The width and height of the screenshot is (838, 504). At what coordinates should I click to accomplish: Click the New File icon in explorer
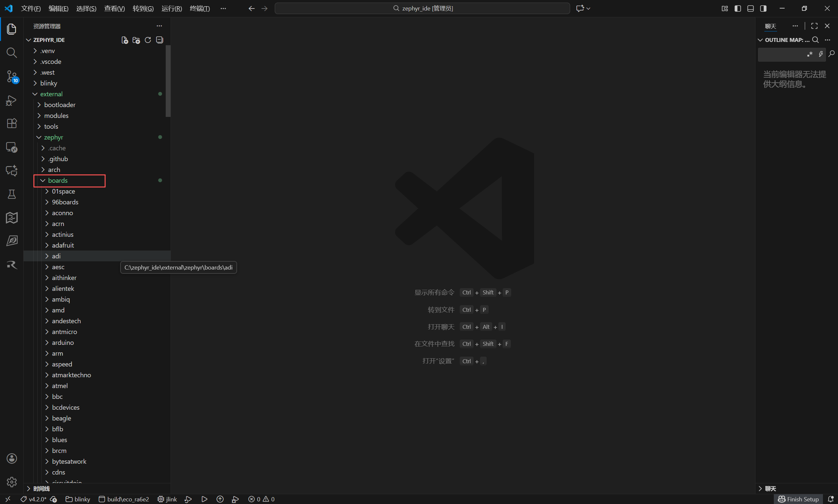pyautogui.click(x=125, y=40)
